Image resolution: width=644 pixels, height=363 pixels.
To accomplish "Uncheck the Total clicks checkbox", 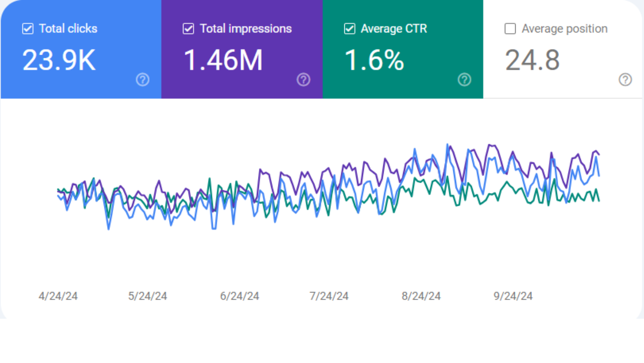I will pos(28,29).
